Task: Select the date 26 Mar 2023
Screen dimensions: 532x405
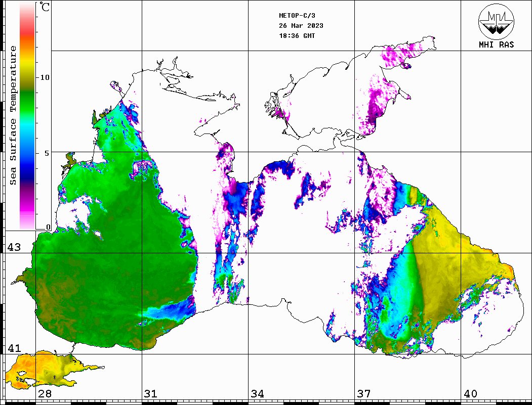Action: (x=301, y=26)
